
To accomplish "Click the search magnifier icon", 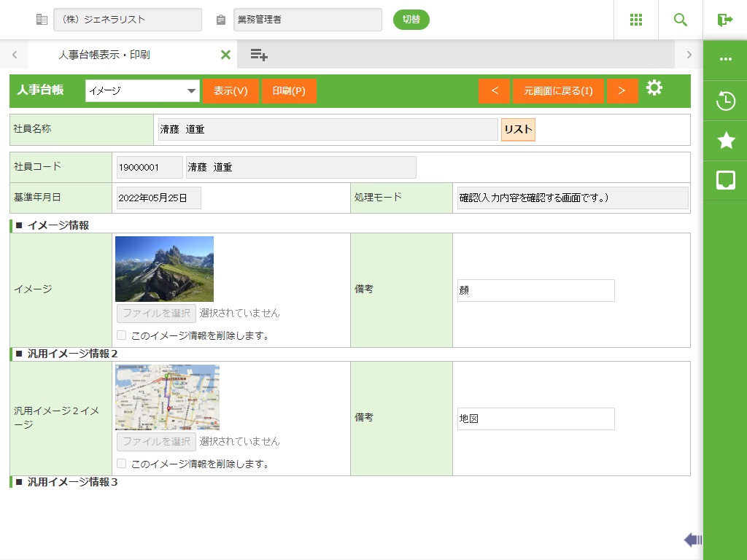I will tap(680, 20).
